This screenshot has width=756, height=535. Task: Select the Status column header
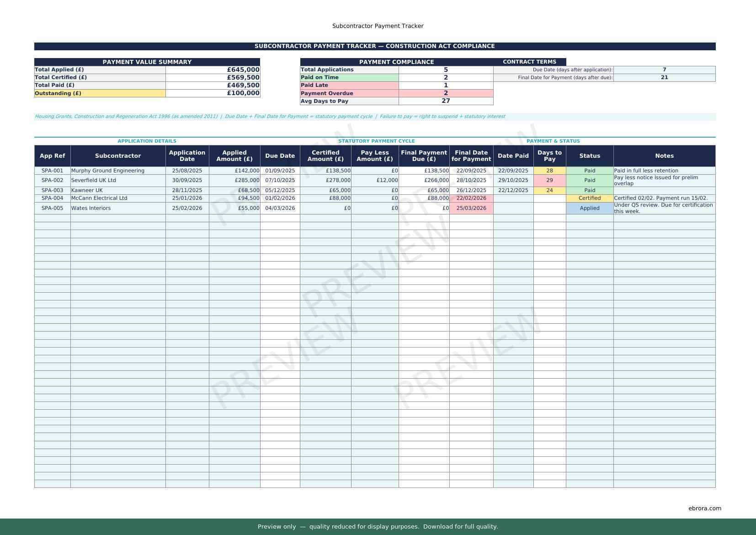(x=589, y=156)
